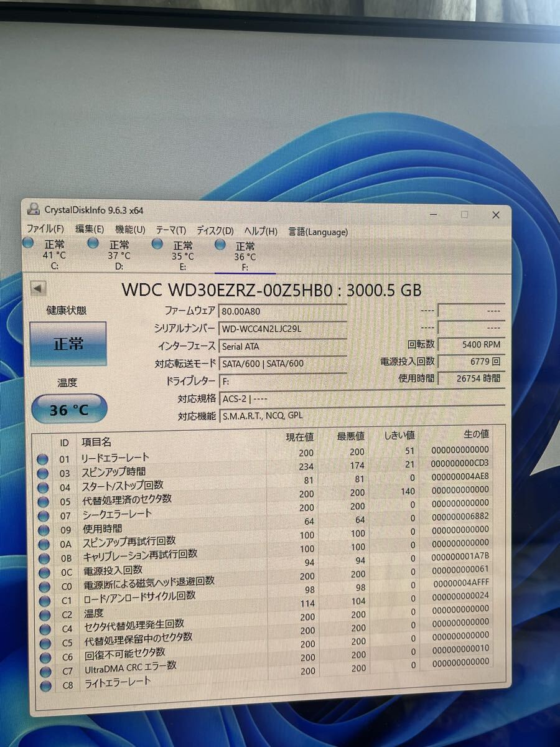
Task: Click the status orb for 電源断による磁気ヘッド退避回数
Action: [44, 587]
